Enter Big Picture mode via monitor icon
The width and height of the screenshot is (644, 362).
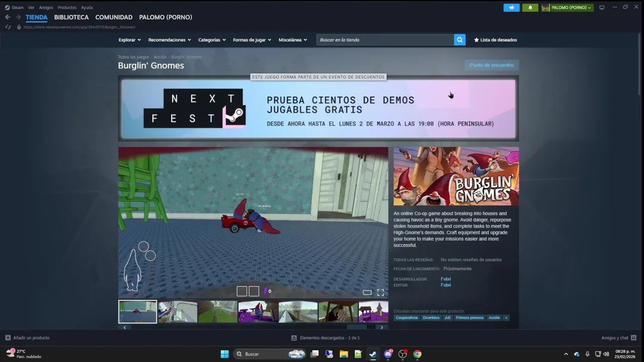(602, 8)
